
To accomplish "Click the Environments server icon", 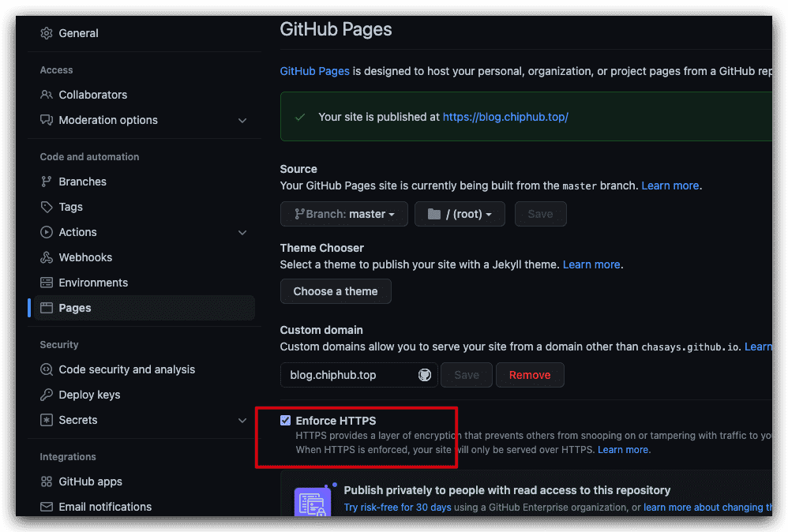I will [47, 283].
